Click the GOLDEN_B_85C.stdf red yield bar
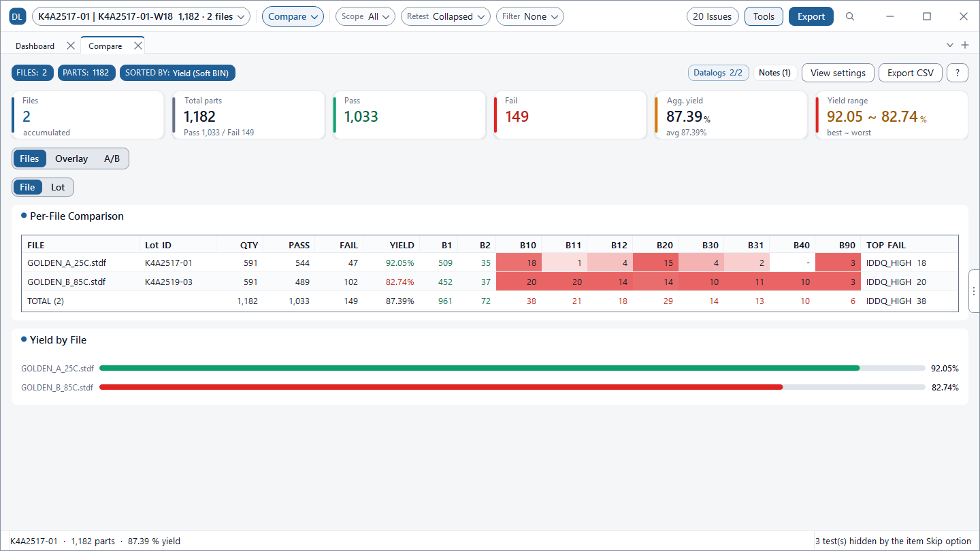Viewport: 980px width, 551px height. 441,387
